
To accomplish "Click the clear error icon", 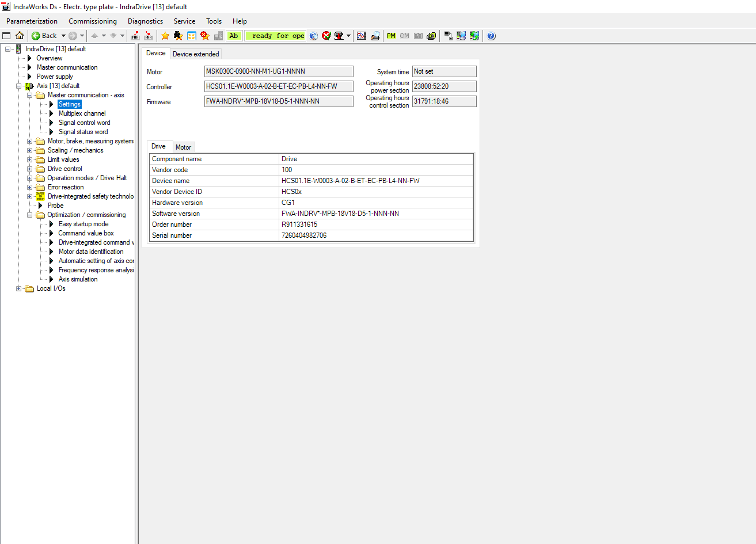I will 326,36.
